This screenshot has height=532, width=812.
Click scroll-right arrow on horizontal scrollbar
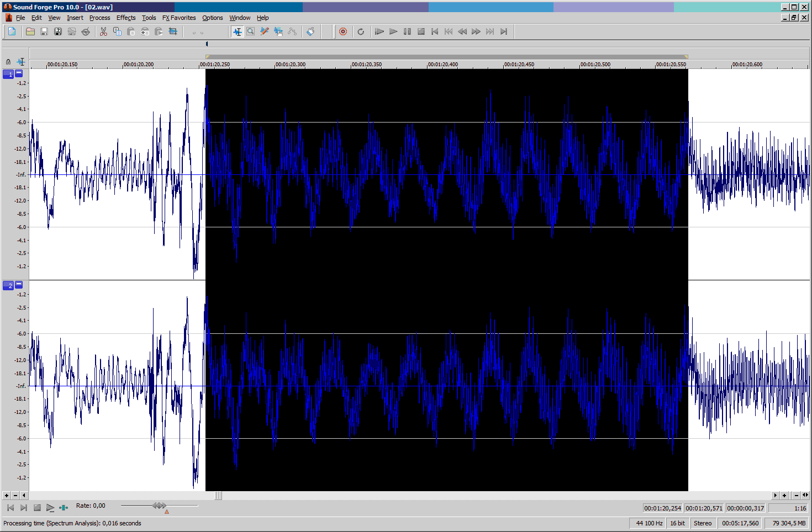(776, 496)
